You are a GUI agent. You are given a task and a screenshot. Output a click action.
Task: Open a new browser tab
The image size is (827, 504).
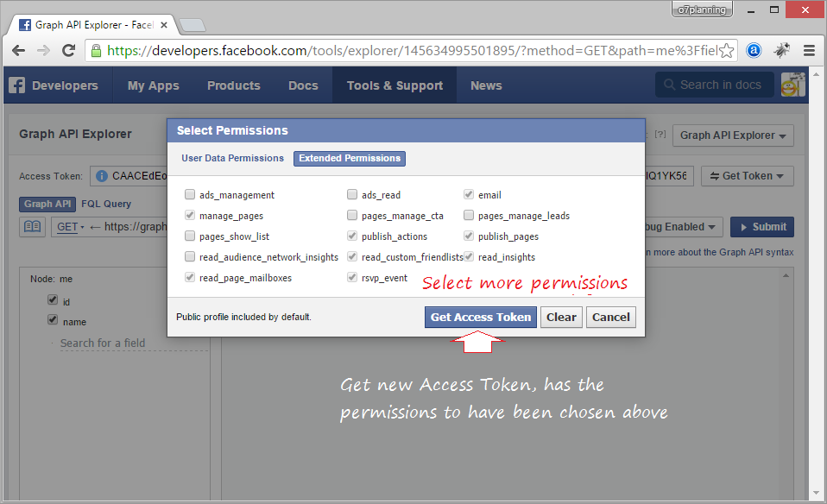(192, 25)
